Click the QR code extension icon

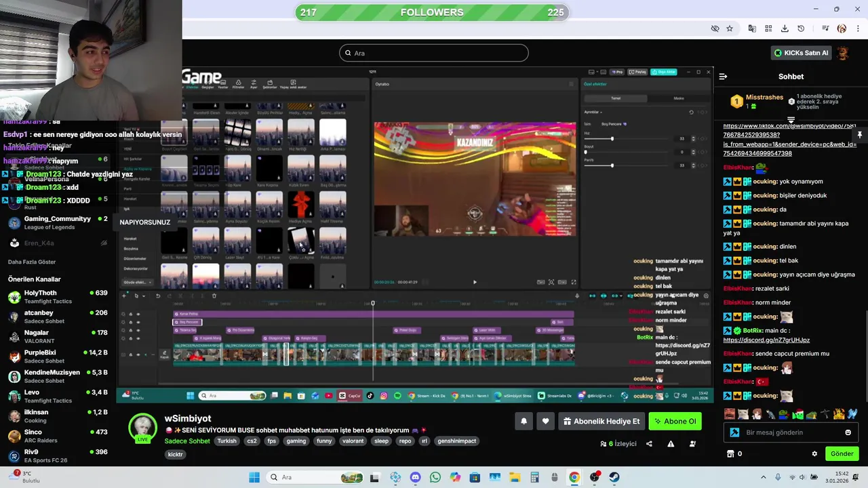click(768, 28)
